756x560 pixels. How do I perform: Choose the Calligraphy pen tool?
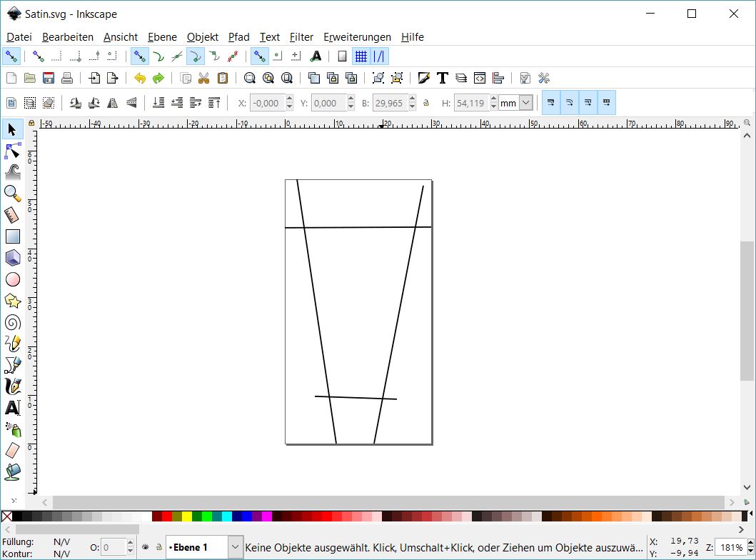coord(13,386)
